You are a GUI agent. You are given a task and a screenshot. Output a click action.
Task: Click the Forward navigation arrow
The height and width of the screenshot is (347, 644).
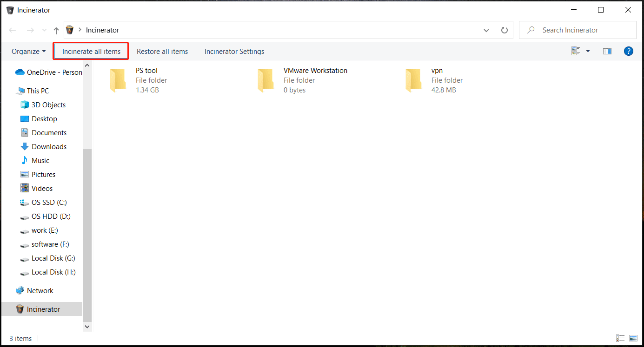point(30,30)
